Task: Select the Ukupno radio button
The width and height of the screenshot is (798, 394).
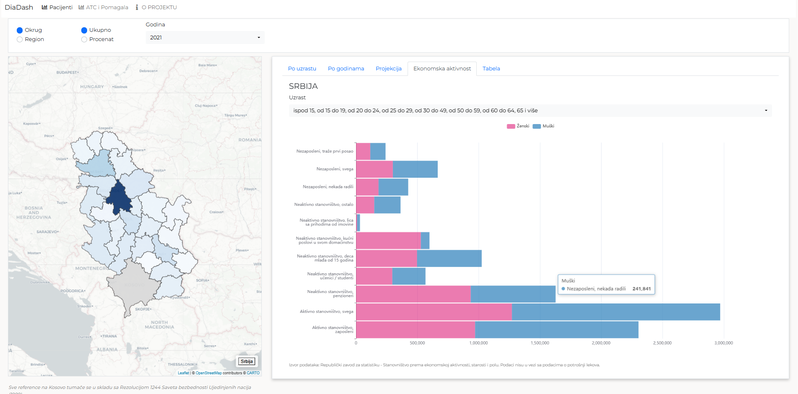Action: pos(84,30)
